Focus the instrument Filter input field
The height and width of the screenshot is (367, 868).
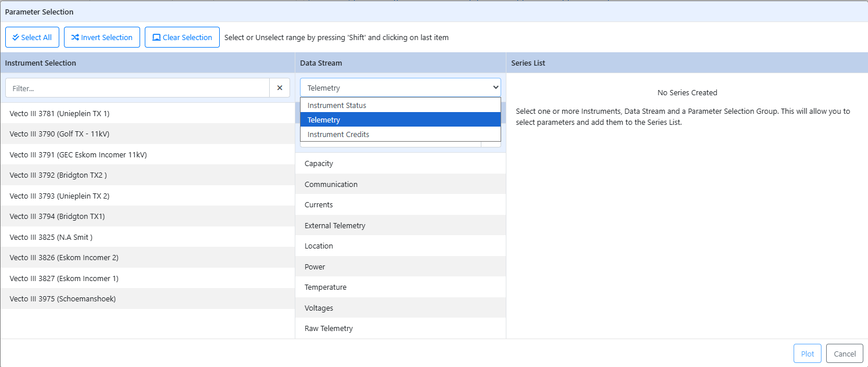click(x=137, y=88)
